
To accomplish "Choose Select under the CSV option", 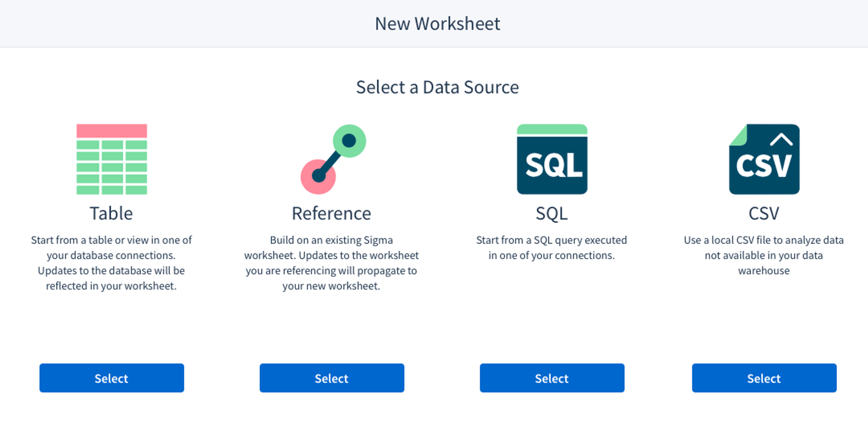I will pos(764,378).
